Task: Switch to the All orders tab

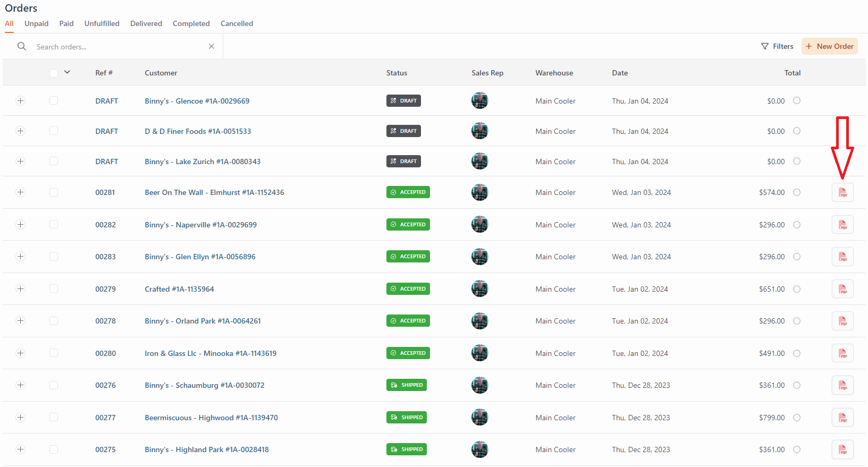Action: (x=9, y=23)
